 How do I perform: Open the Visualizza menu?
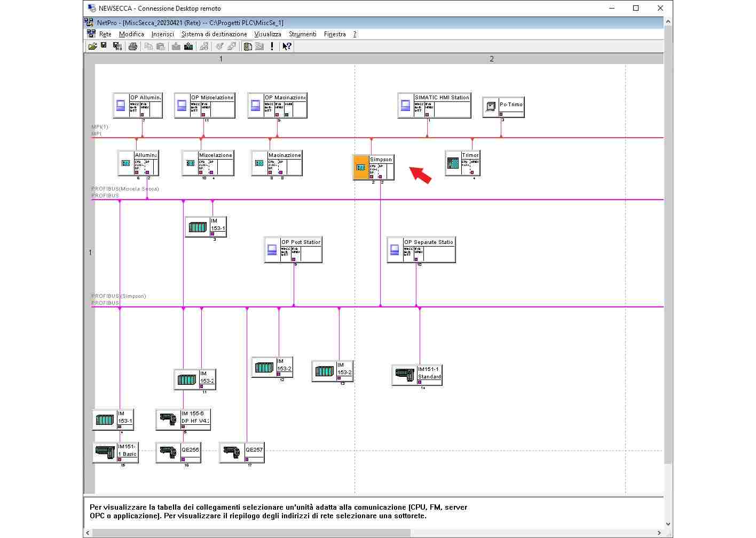[267, 34]
